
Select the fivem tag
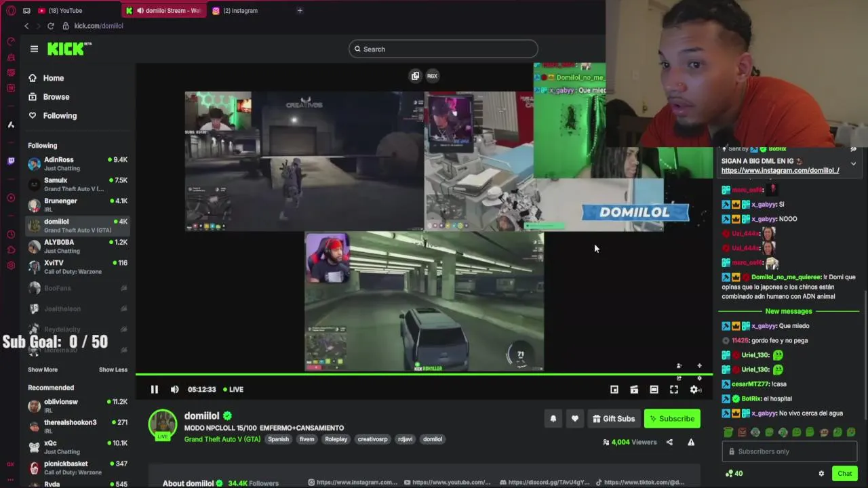point(307,439)
